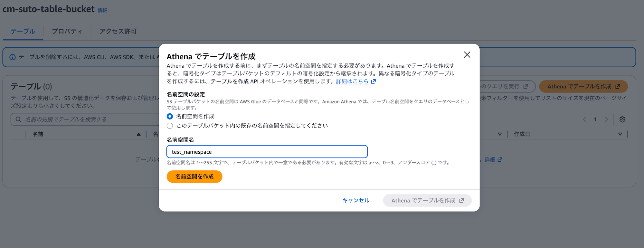Screen dimensions: 644x248
Task: Go to previous page chevron
Action: [584, 119]
